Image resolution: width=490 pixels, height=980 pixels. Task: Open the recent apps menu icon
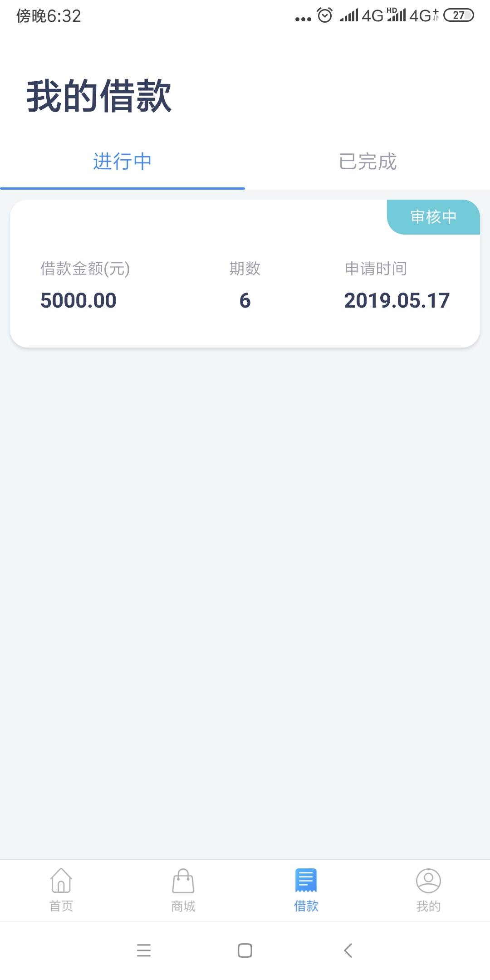[144, 950]
